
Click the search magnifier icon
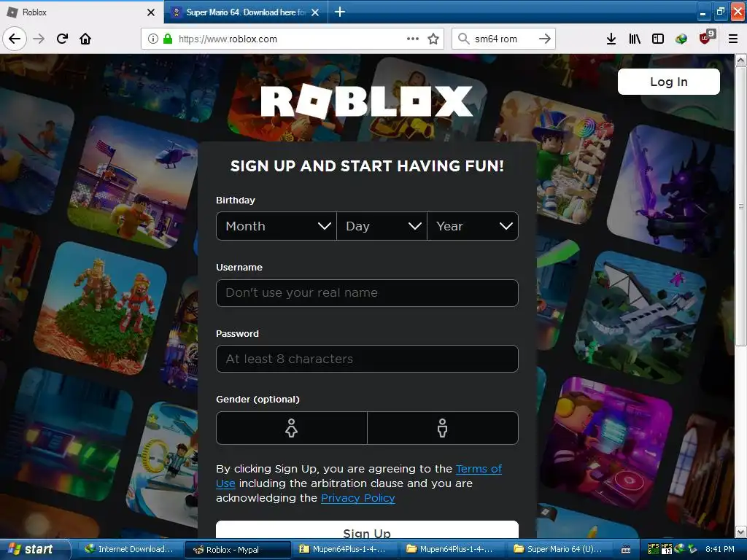pyautogui.click(x=463, y=38)
